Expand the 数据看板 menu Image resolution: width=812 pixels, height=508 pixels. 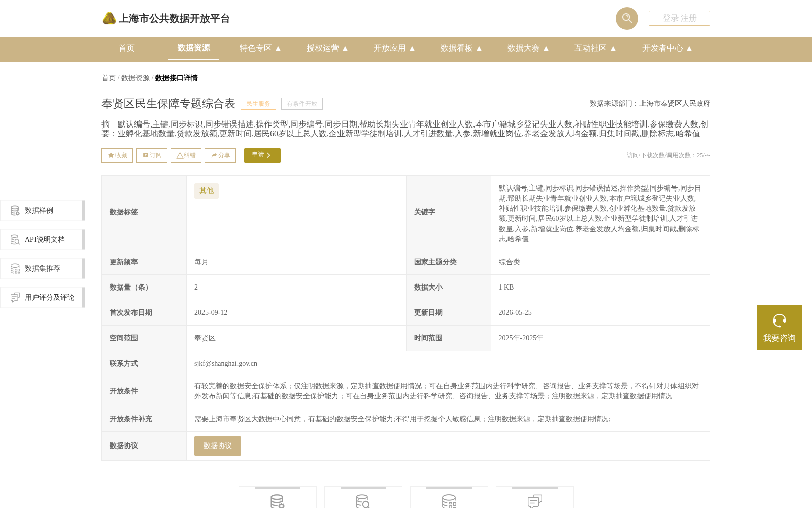click(461, 48)
